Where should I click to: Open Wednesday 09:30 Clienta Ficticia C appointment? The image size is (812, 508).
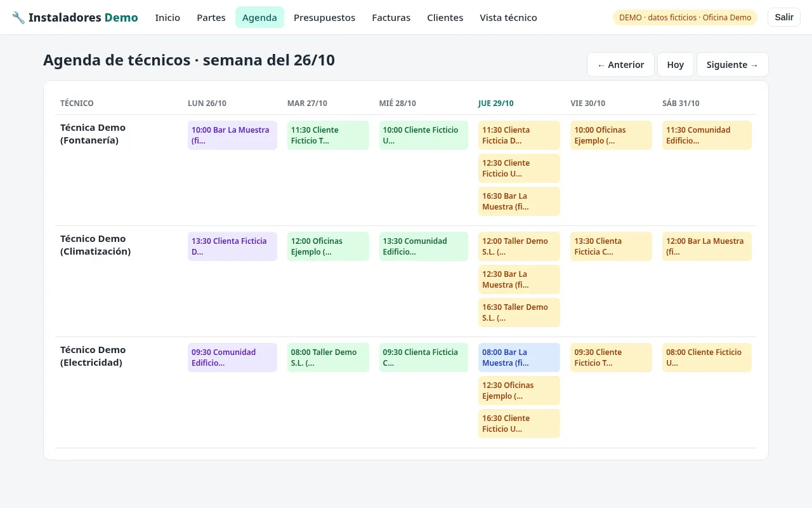(423, 358)
